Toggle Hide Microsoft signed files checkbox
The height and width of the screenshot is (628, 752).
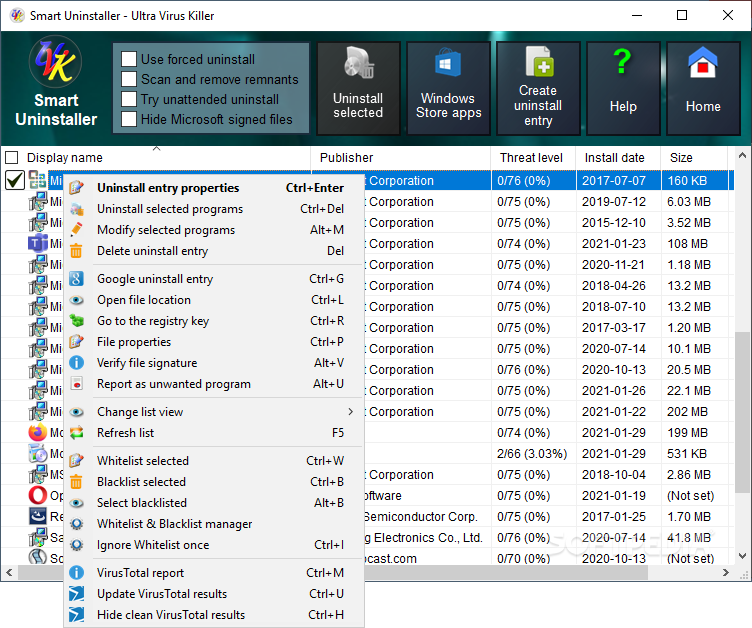coord(129,119)
